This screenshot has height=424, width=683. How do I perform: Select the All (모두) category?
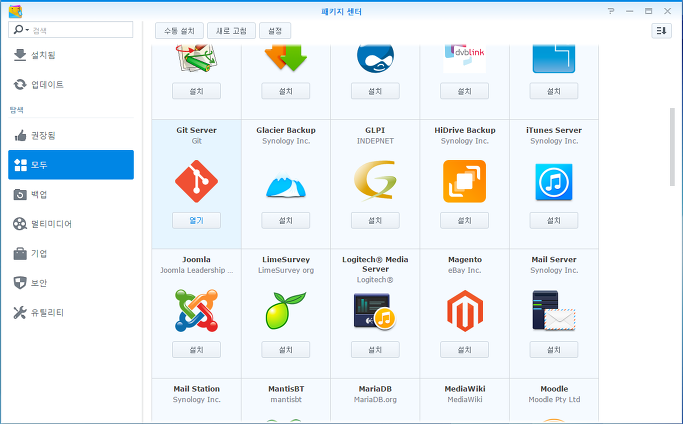(71, 165)
